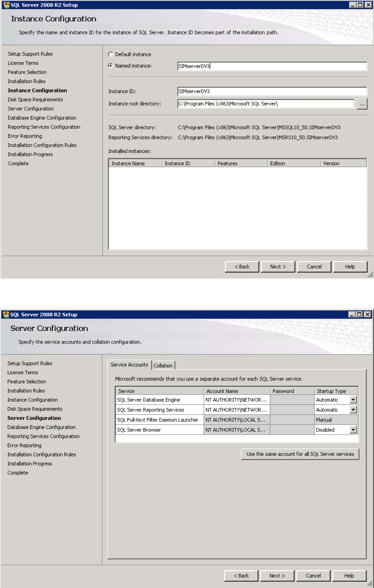Click Back in Instance Configuration window
Viewport: 374px width, 588px height.
(242, 267)
